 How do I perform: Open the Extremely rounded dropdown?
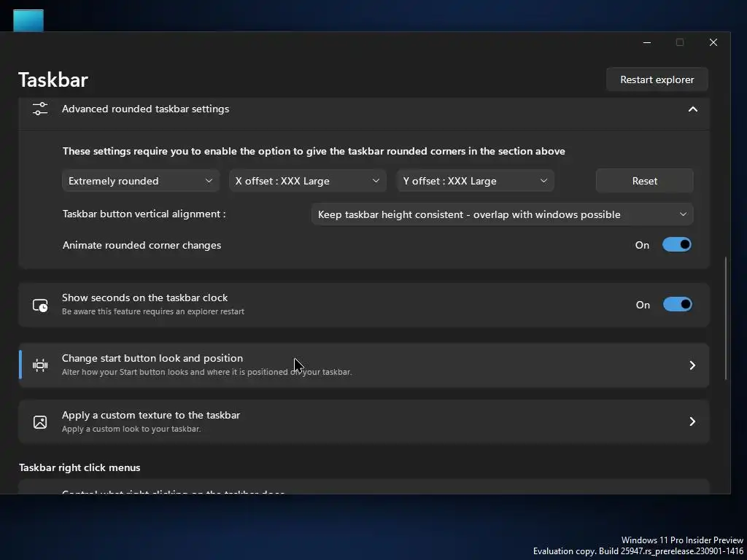(141, 181)
